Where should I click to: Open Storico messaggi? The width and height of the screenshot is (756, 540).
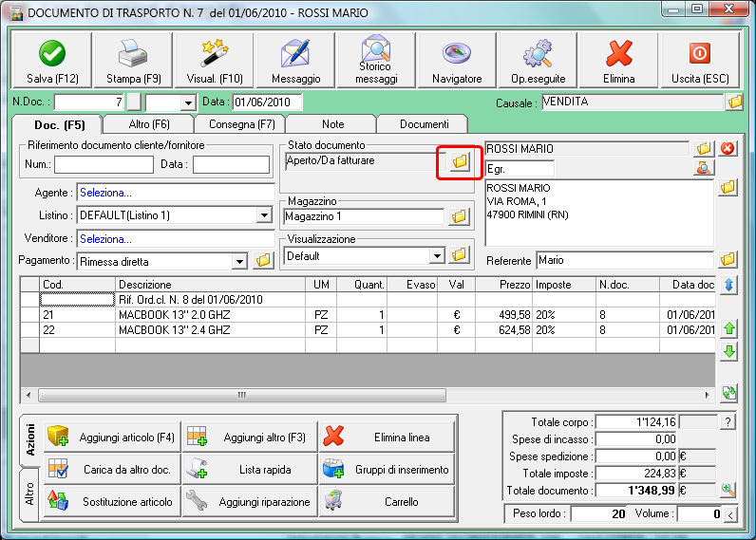point(376,61)
